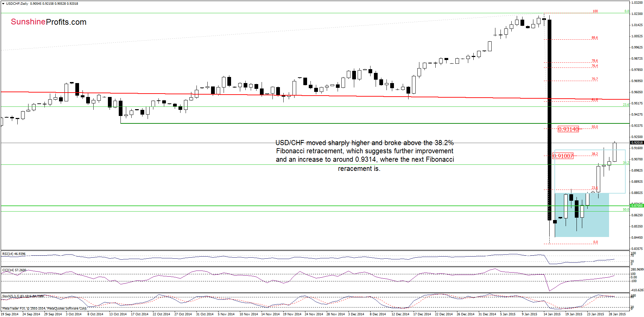
Task: Select the filled blue consolidation rectangle
Action: coord(582,215)
